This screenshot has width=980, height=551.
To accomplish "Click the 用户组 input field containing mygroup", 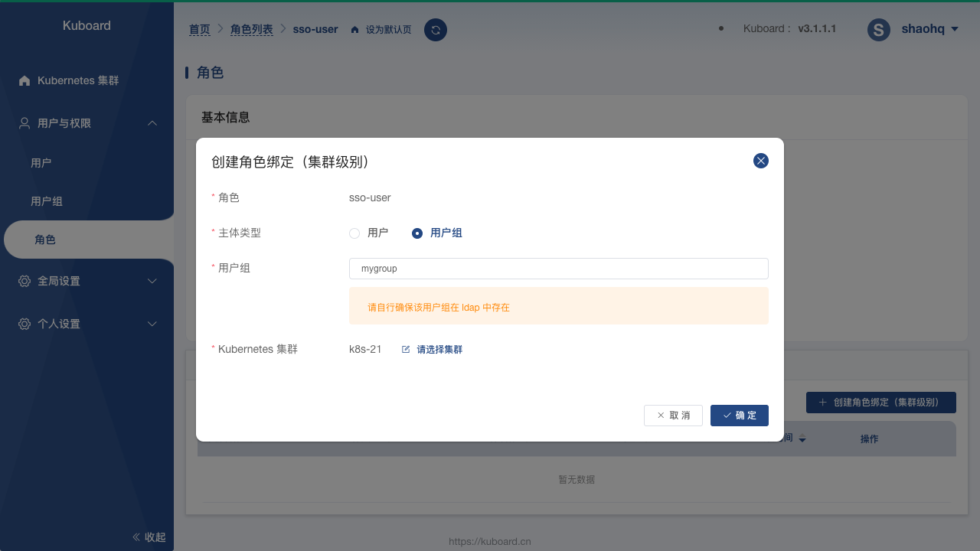I will [x=558, y=269].
